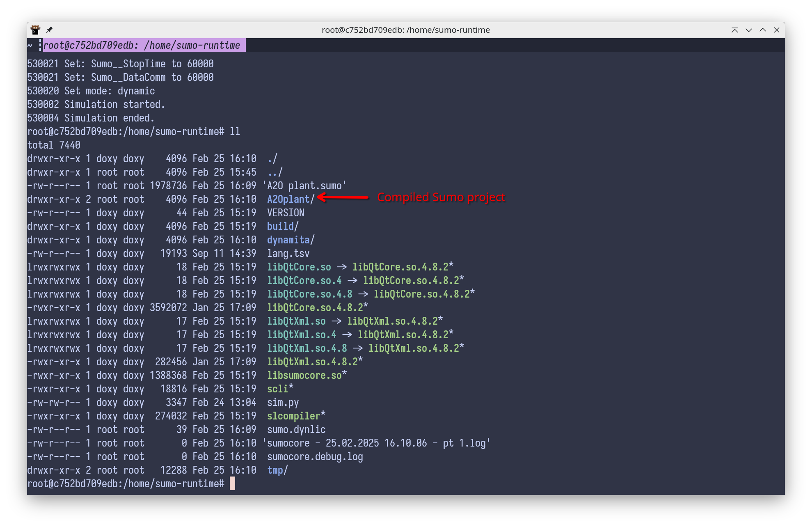Screen dimensions: 812x527
Task: Click the A20plant/ directory name
Action: [290, 199]
